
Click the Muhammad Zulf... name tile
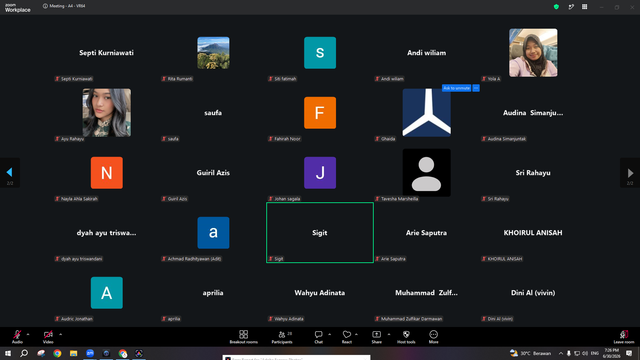427,293
